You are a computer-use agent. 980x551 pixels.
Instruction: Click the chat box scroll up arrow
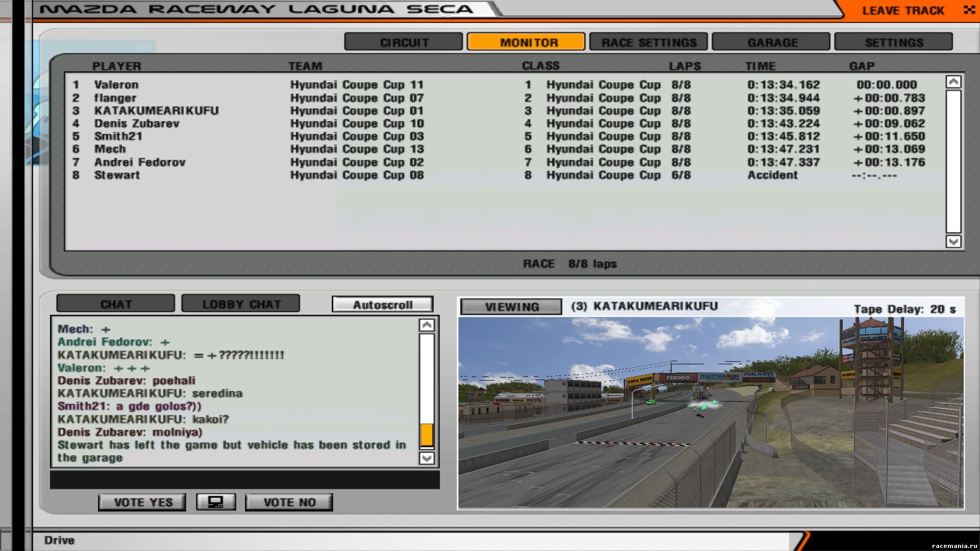pyautogui.click(x=427, y=325)
